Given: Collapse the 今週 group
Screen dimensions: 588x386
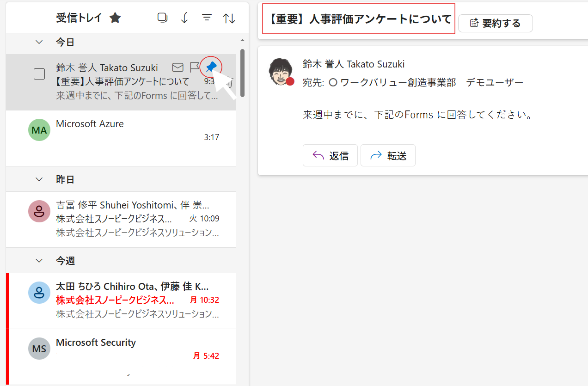Looking at the screenshot, I should click(39, 261).
